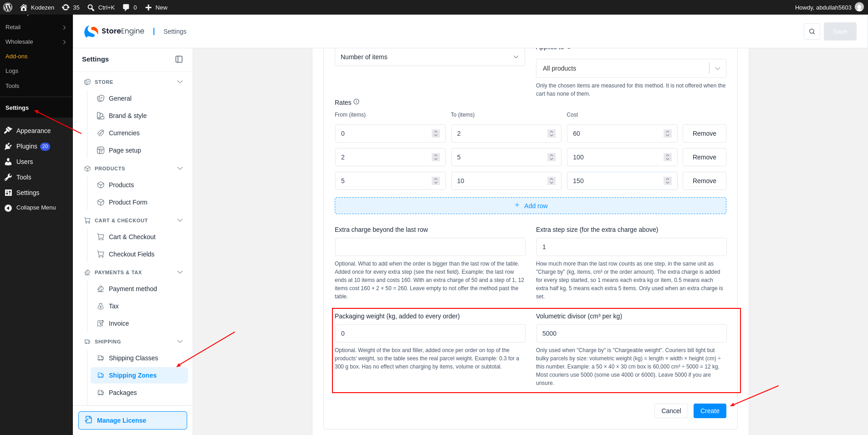Click the Rates info icon
Image resolution: width=868 pixels, height=435 pixels.
[x=357, y=102]
